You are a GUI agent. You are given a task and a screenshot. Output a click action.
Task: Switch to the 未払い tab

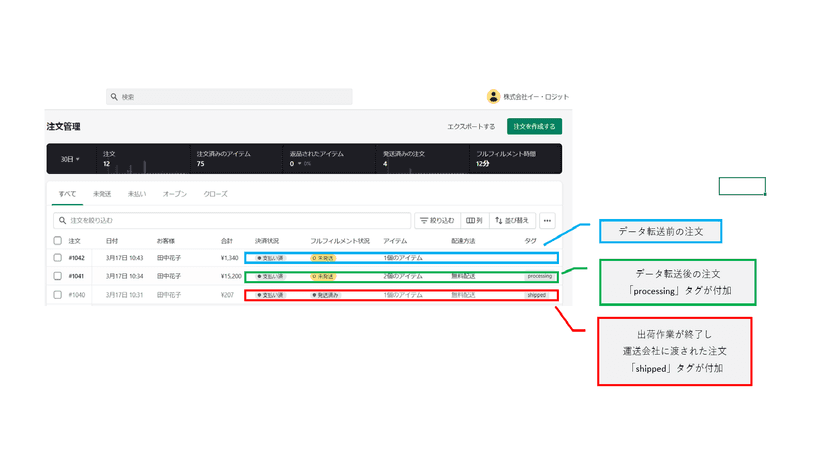coord(137,194)
